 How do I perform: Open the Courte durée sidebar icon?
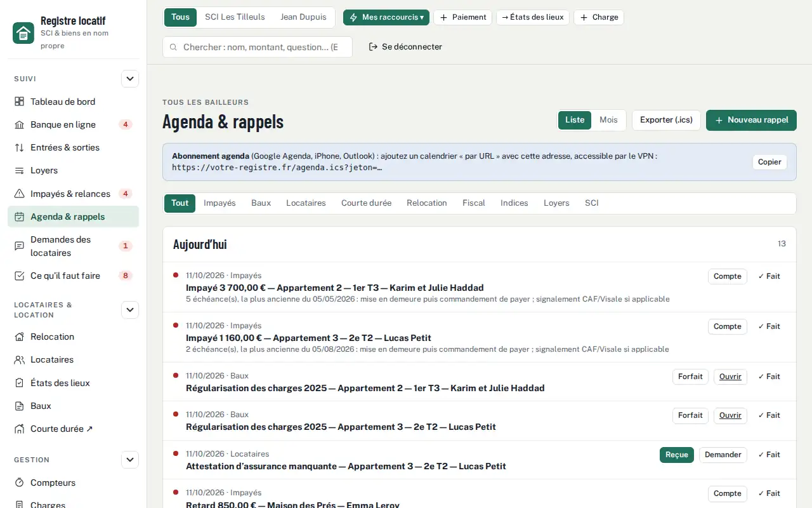(19, 429)
